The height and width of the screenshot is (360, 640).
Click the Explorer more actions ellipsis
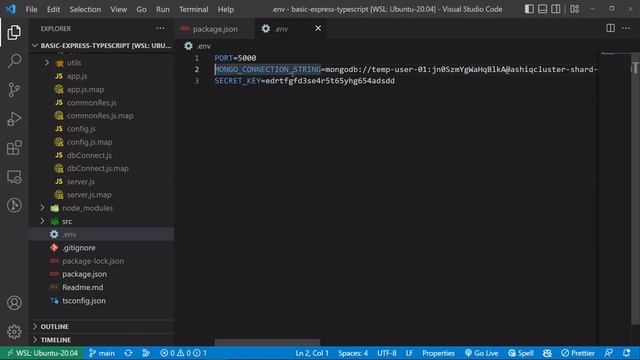pyautogui.click(x=160, y=28)
